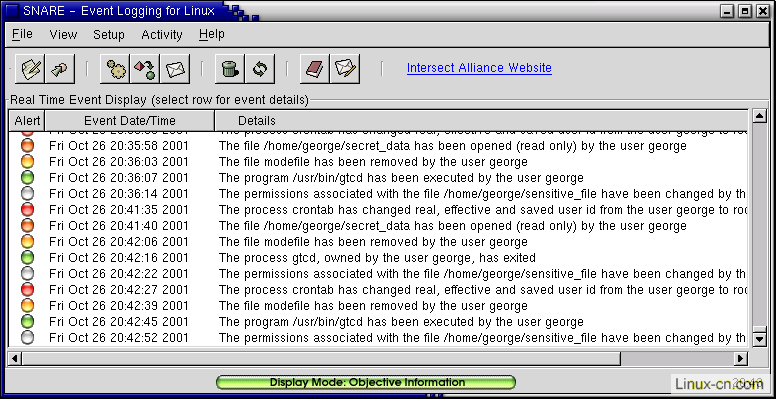Screen dimensions: 776x399
Task: Click the green alert dot at 20:42:16
Action: pyautogui.click(x=28, y=257)
